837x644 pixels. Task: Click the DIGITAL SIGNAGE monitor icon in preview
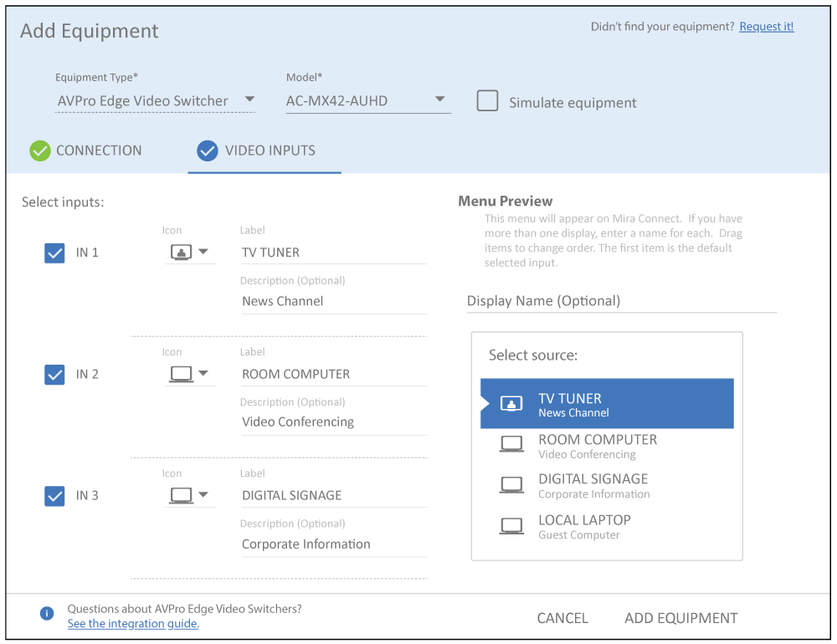coord(511,483)
